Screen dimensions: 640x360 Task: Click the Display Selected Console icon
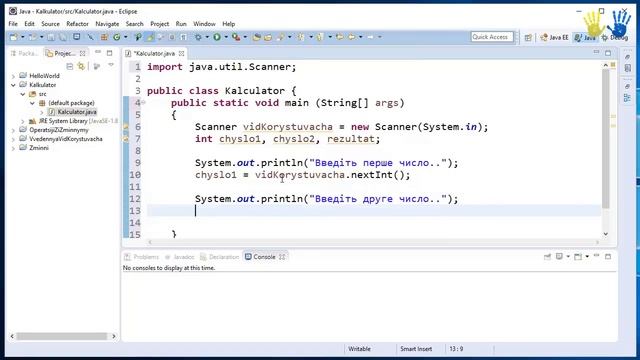click(x=560, y=256)
